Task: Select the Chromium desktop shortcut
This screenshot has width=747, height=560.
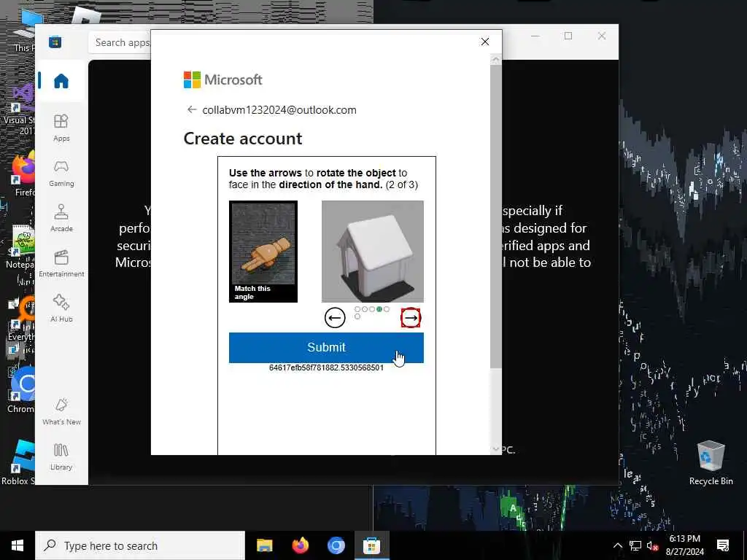Action: [x=21, y=389]
